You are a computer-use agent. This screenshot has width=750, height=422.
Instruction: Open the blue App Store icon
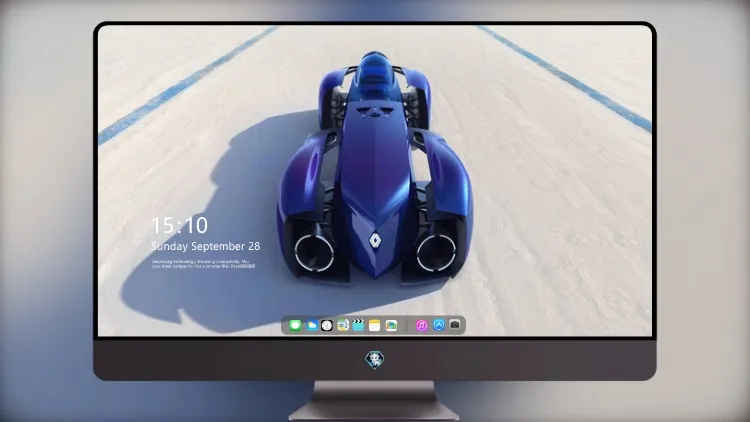pyautogui.click(x=439, y=325)
